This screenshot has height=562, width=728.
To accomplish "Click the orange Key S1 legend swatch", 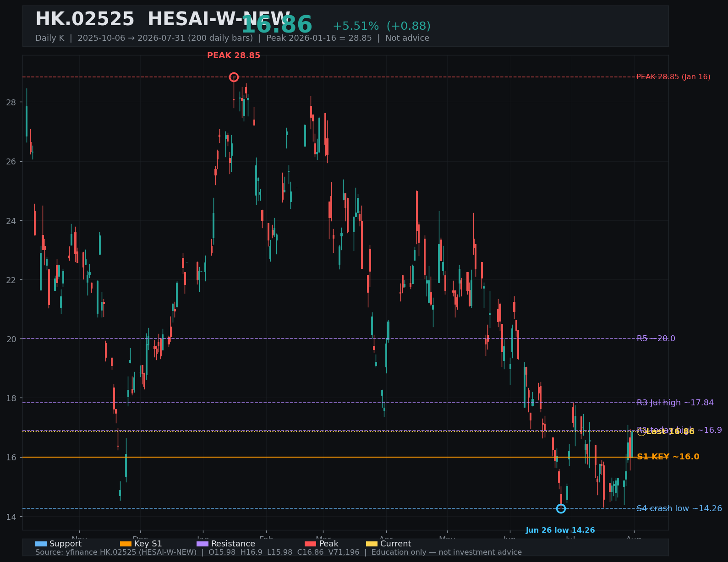I will click(126, 544).
